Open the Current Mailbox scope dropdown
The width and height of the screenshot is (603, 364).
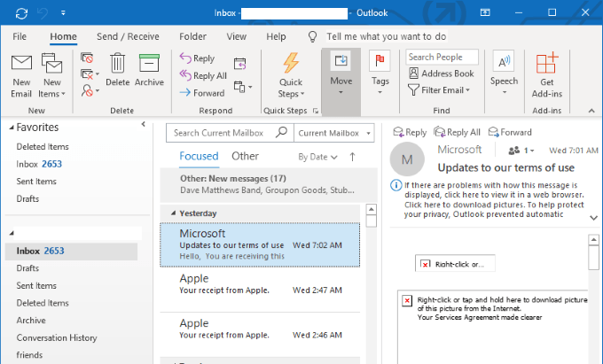point(334,133)
